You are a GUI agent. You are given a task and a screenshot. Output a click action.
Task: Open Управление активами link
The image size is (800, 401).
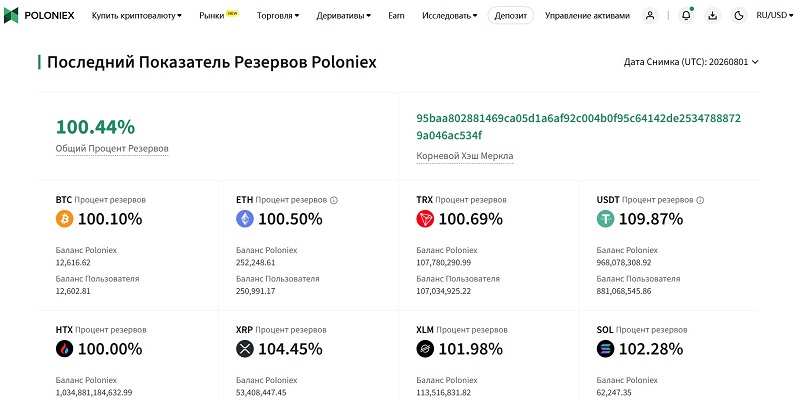pyautogui.click(x=587, y=15)
